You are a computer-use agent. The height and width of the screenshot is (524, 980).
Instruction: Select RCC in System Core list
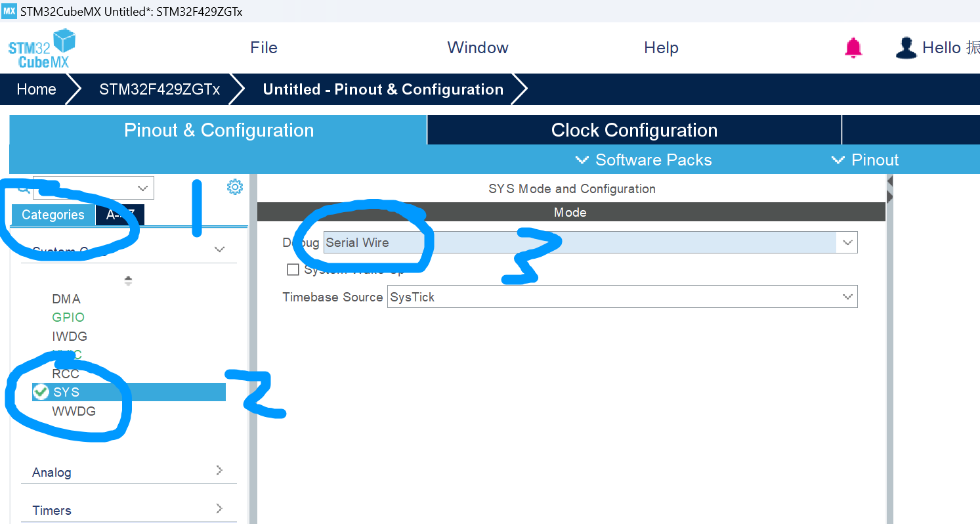66,374
